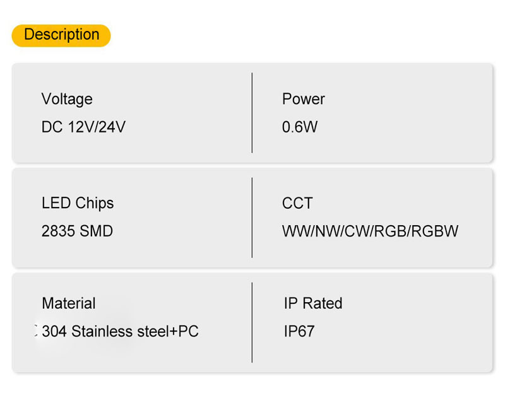Viewport: 505px width, 420px height.
Task: Click divider between Voltage and Power
Action: click(252, 113)
